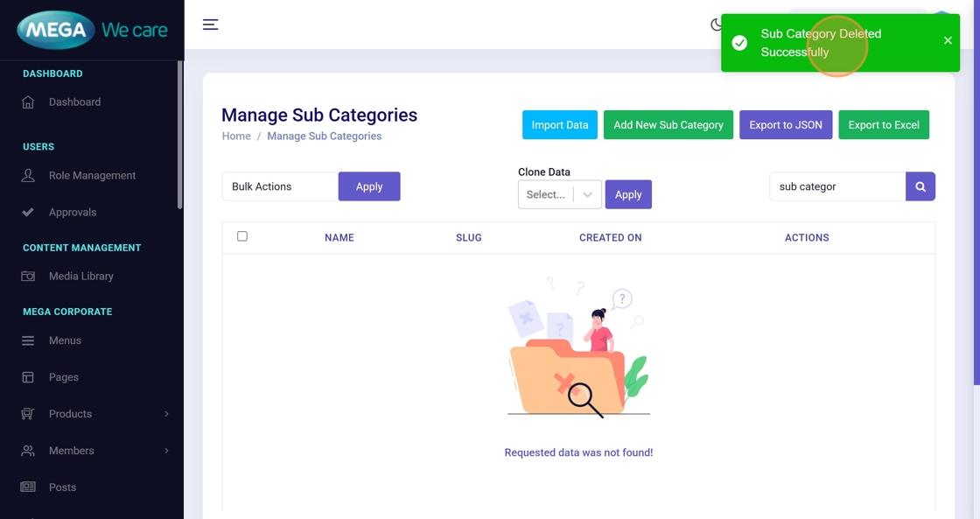Click the Dashboard home icon
This screenshot has height=519, width=980.
pos(28,102)
